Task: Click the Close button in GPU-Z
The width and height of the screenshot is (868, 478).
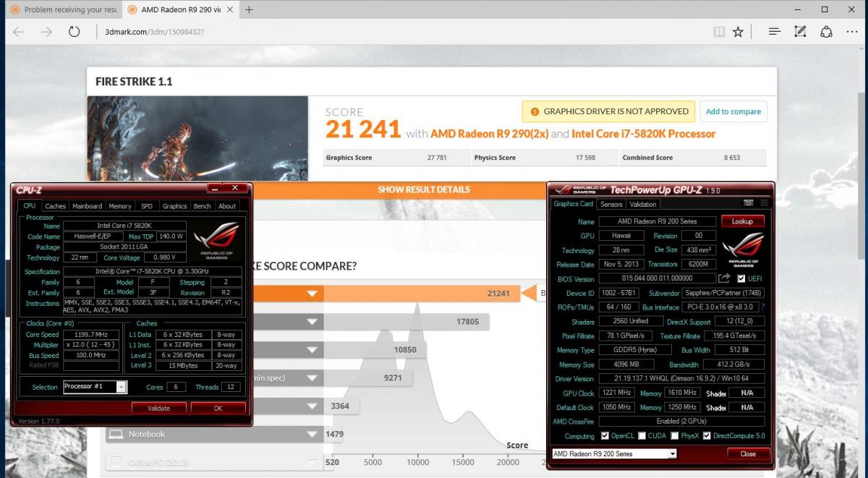Action: [x=748, y=454]
